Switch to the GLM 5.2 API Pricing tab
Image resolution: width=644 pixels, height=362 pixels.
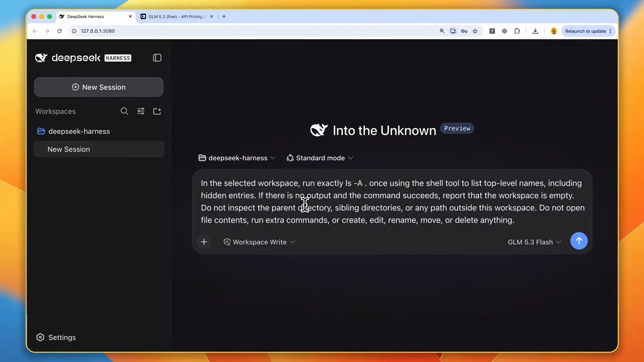(x=177, y=16)
